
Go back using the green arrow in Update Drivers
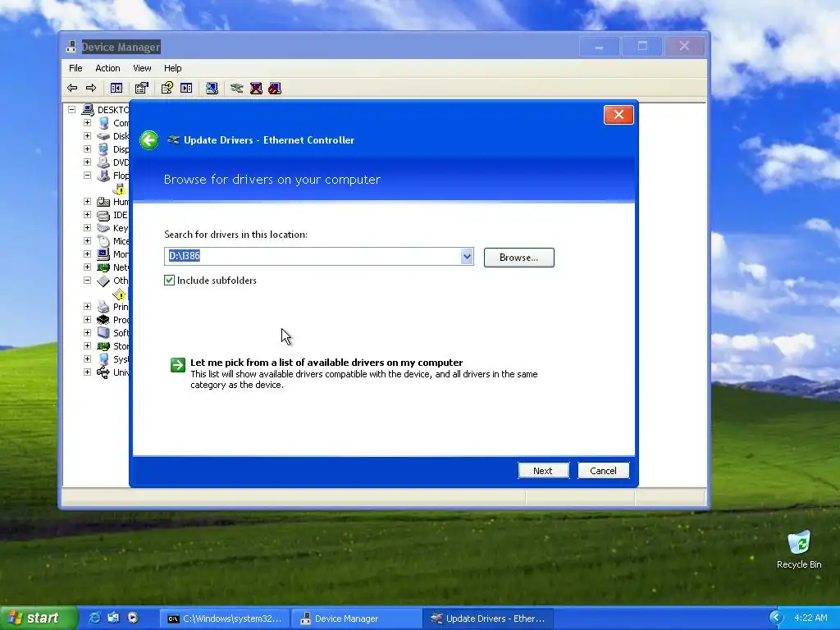click(149, 140)
